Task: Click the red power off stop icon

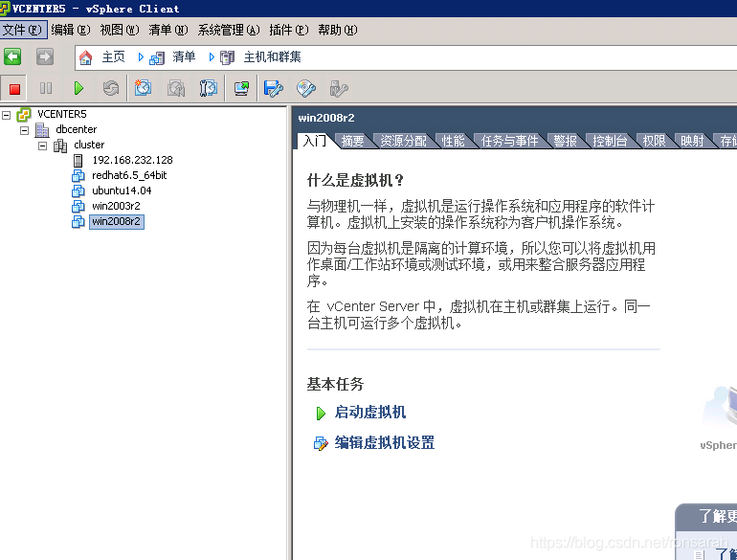Action: point(14,88)
